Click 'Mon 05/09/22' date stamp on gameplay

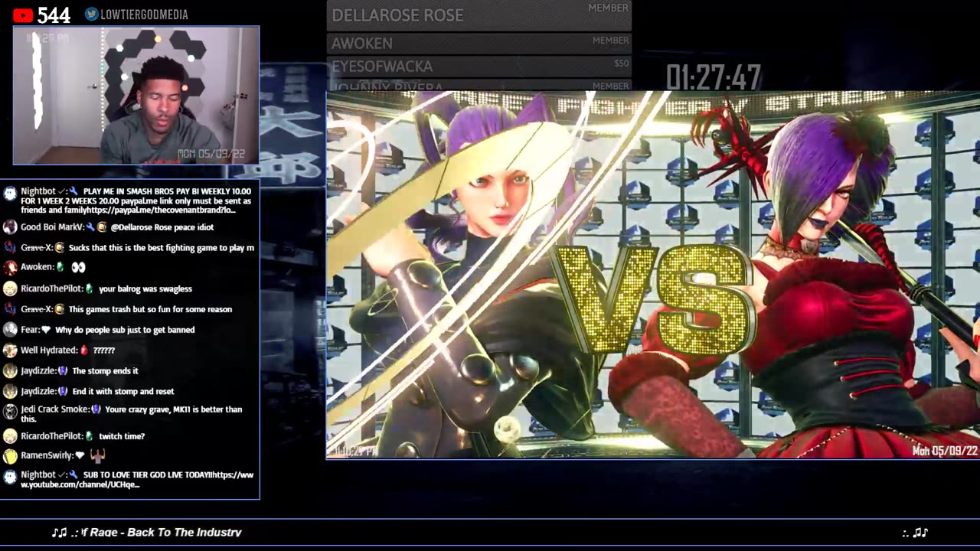(x=946, y=452)
